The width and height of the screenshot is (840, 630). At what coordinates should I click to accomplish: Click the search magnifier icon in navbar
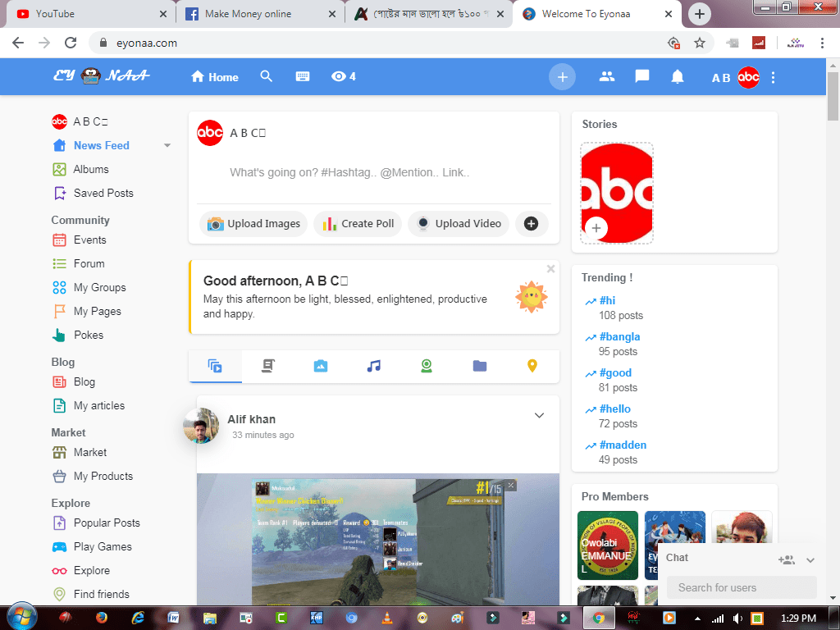coord(266,76)
